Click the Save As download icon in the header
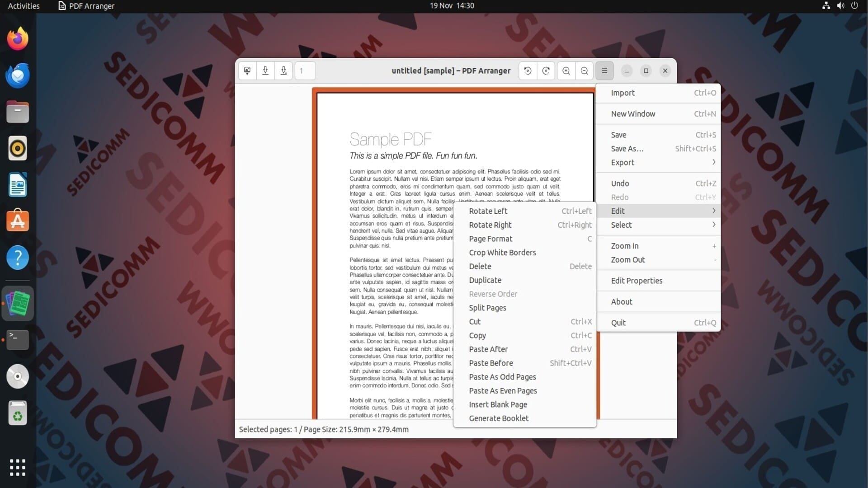Viewport: 868px width, 488px height. click(x=283, y=70)
